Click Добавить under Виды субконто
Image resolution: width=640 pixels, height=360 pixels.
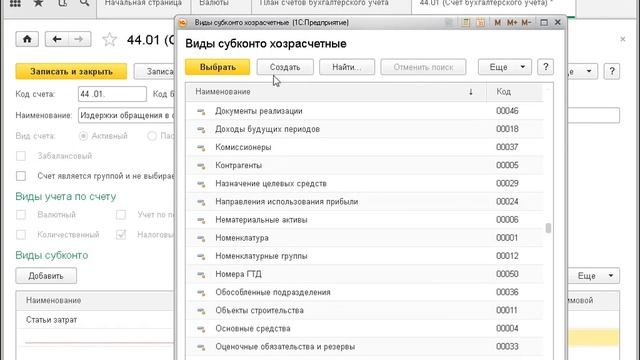(46, 276)
